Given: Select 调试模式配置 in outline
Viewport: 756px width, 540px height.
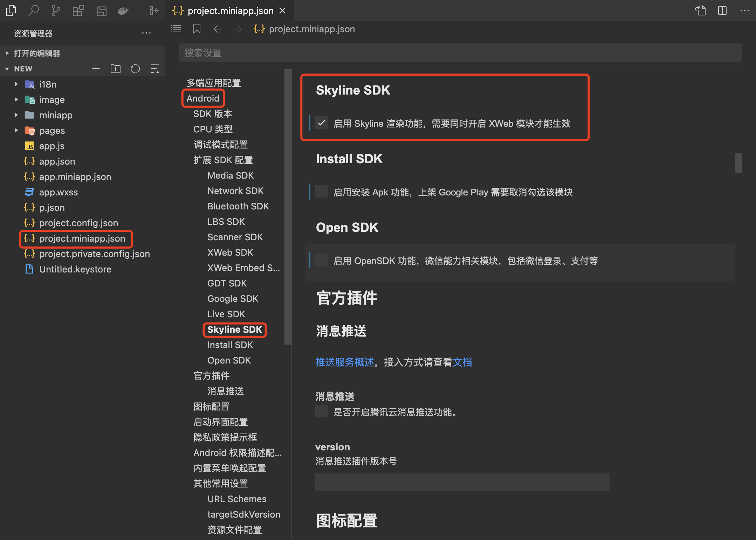Looking at the screenshot, I should [221, 145].
